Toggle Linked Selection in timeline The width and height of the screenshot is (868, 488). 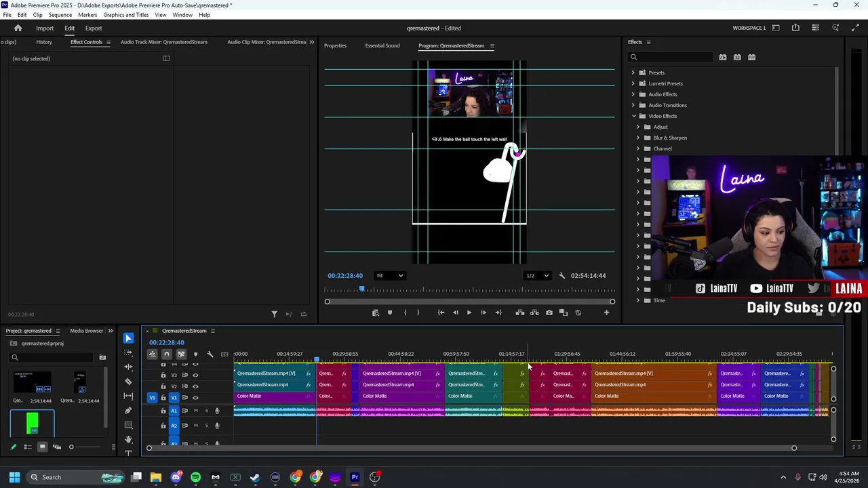tap(181, 354)
